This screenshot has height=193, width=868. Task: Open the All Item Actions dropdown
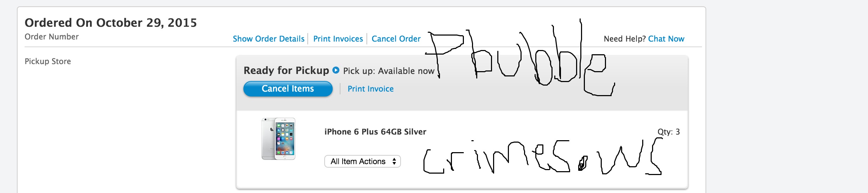363,161
